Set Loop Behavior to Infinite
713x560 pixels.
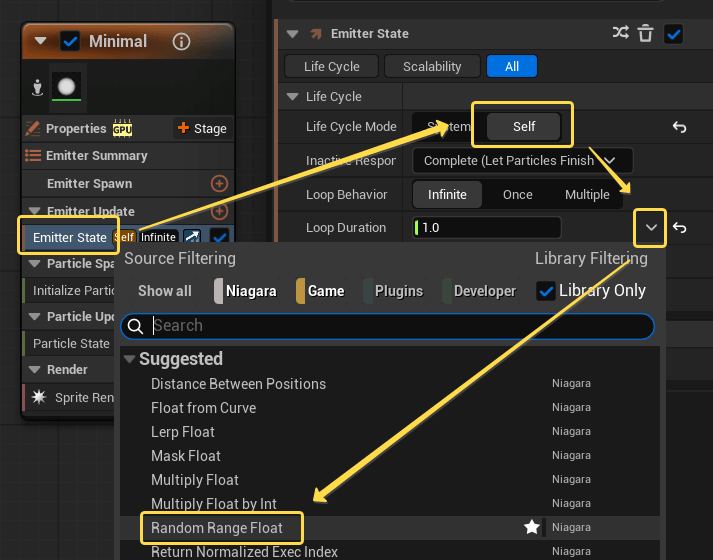[x=447, y=195]
